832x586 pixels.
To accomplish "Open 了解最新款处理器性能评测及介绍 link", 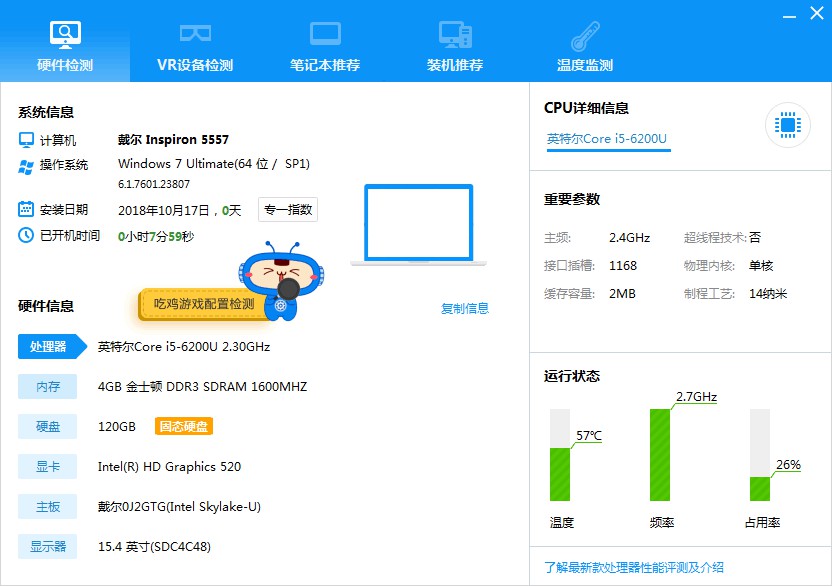I will [x=634, y=567].
